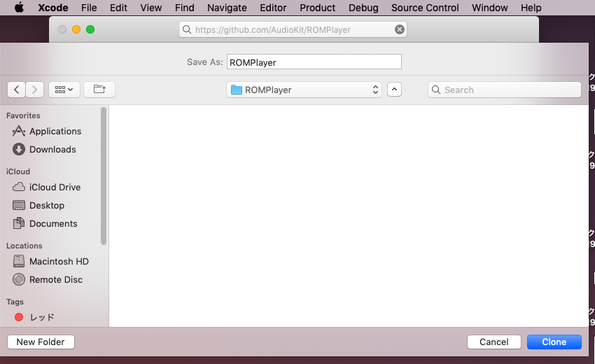The image size is (595, 364).
Task: Click the iCloud Drive cloud icon in the sidebar
Action: coord(19,187)
